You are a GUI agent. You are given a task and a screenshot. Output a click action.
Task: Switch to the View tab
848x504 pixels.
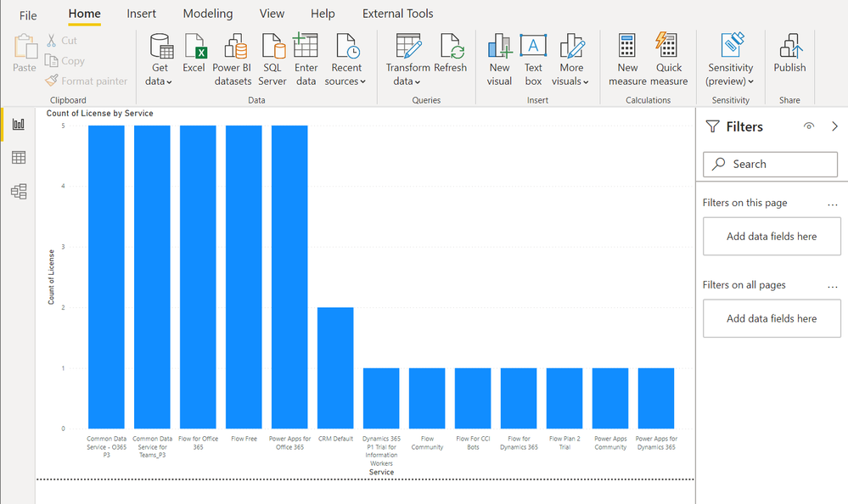tap(272, 14)
